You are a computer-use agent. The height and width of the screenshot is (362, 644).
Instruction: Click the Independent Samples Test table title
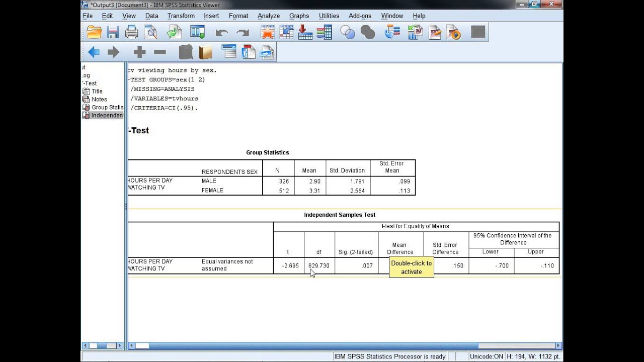click(x=340, y=215)
